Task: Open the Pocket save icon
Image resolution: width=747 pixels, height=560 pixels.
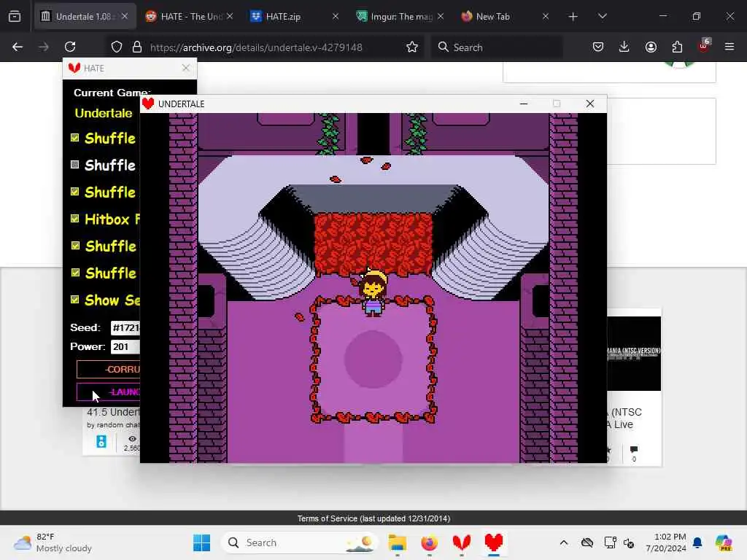Action: [x=598, y=47]
